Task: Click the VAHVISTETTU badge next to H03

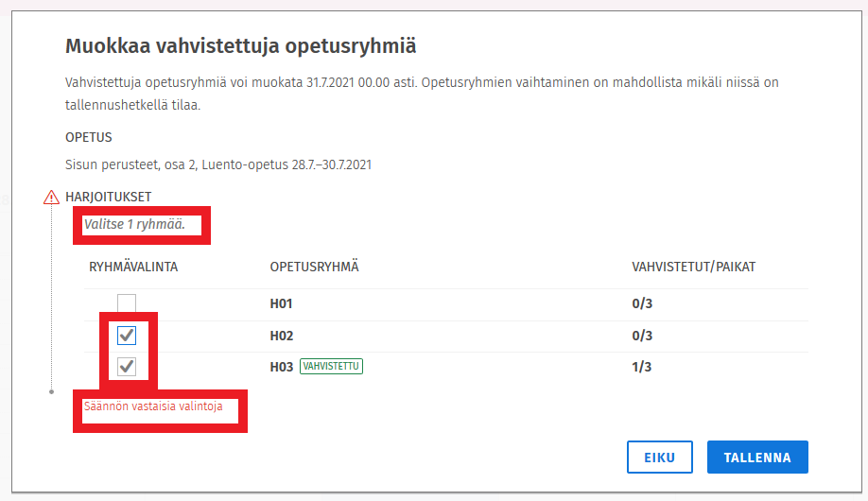Action: click(x=331, y=367)
